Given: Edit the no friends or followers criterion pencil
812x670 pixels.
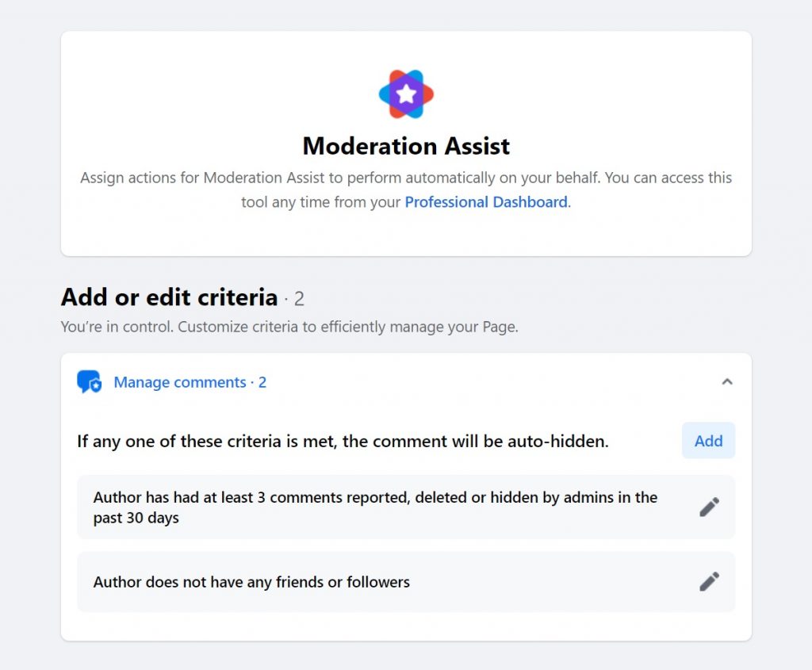Looking at the screenshot, I should (709, 581).
